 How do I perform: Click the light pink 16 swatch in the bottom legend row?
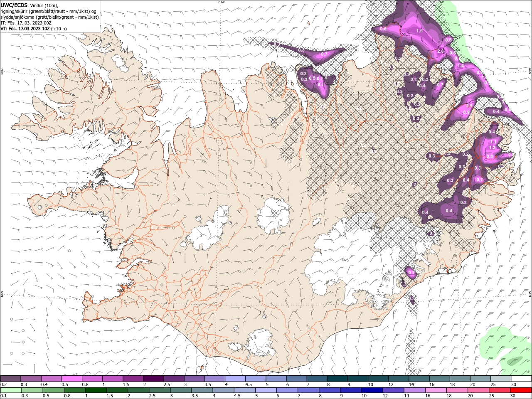tap(435, 390)
